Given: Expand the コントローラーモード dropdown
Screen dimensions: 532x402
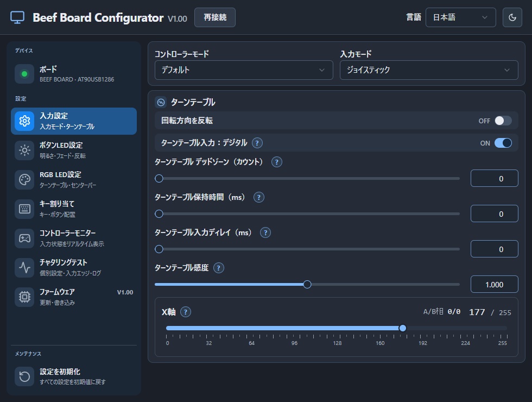Looking at the screenshot, I should point(244,70).
